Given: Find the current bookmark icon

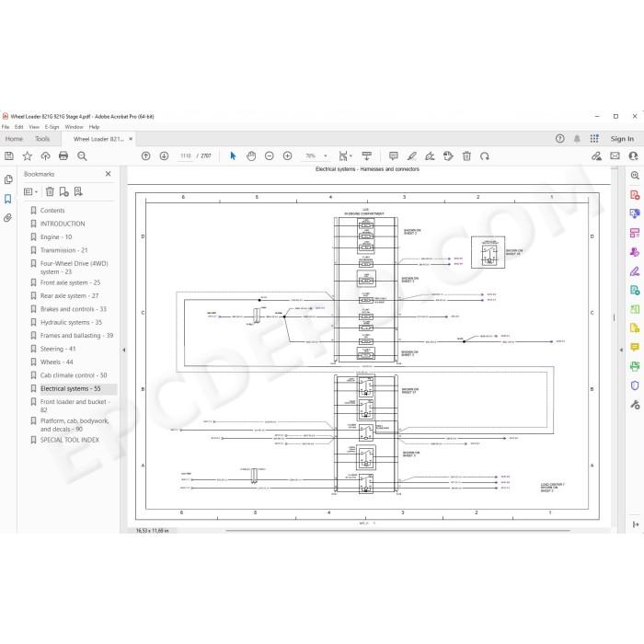Looking at the screenshot, I should [x=78, y=191].
